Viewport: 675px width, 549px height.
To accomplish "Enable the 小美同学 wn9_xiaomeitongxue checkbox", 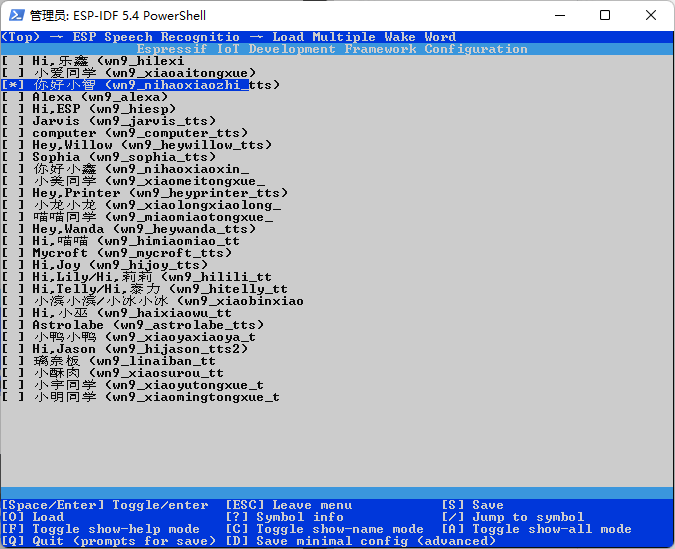I will click(x=12, y=181).
